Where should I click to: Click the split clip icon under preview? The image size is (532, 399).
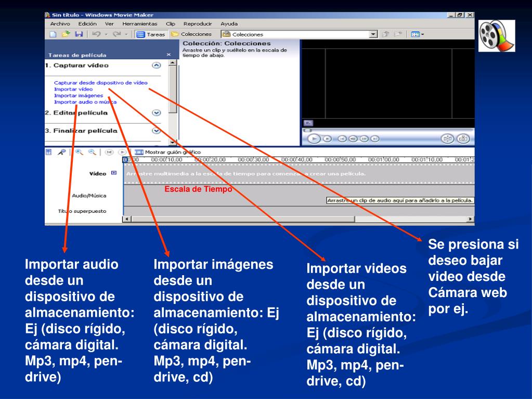(447, 138)
